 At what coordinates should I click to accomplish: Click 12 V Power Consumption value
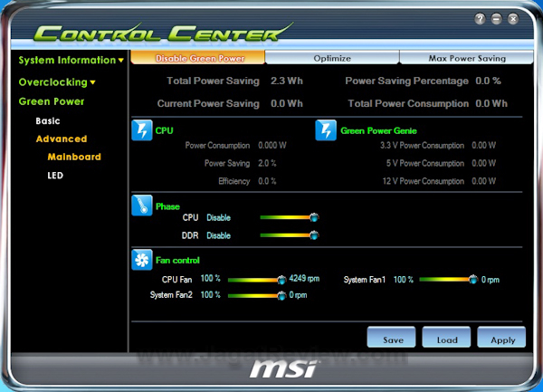[484, 181]
